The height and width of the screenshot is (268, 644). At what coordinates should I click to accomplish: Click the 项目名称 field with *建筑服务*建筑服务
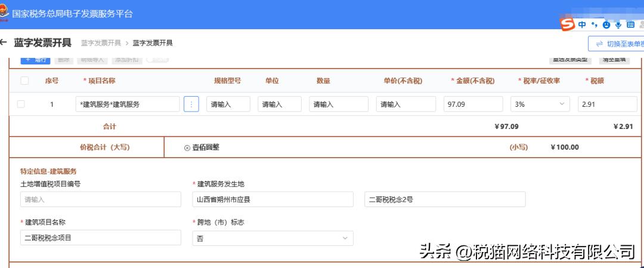pyautogui.click(x=128, y=104)
